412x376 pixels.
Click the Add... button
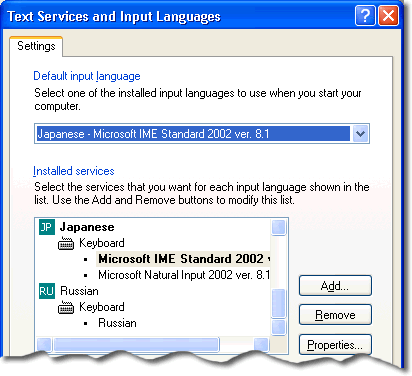click(335, 286)
